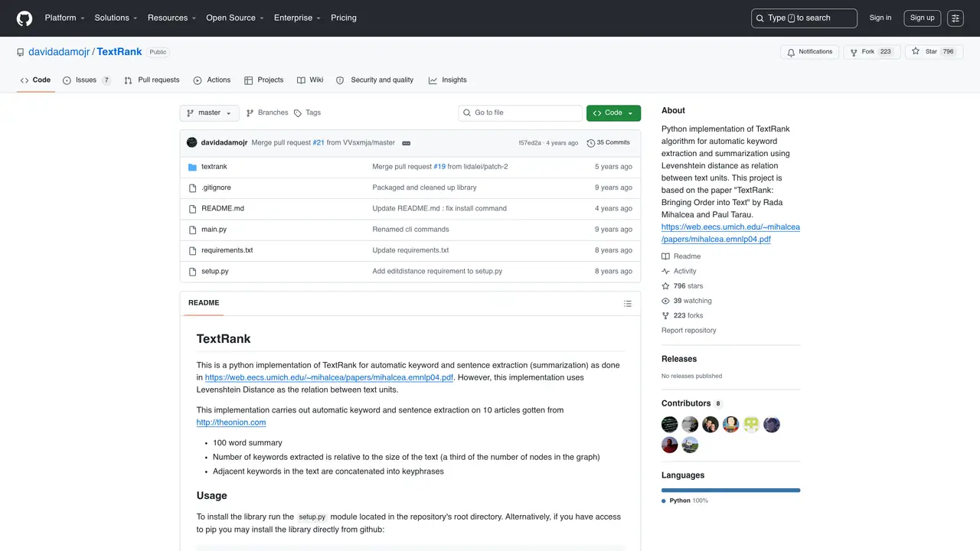Switch to the Issues tab
Image resolution: width=980 pixels, height=551 pixels.
coord(87,80)
